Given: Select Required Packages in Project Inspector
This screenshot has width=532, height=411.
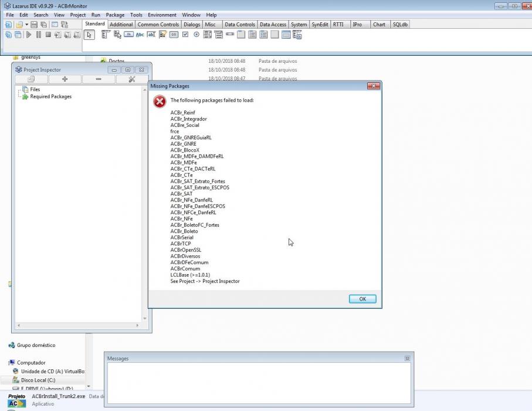Looking at the screenshot, I should click(50, 96).
